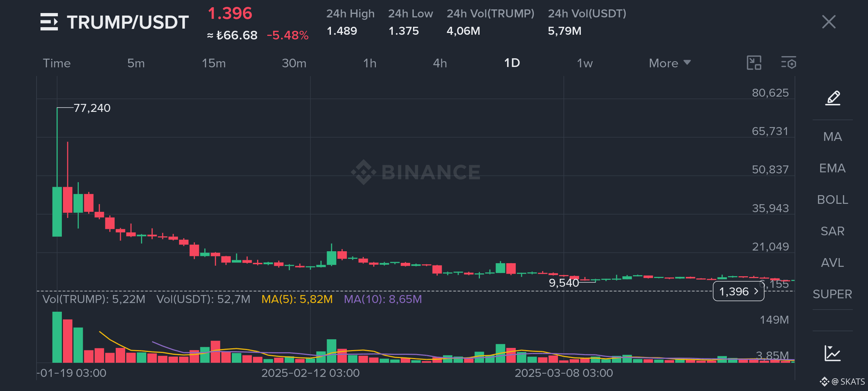Click the 21,049 price axis label

770,247
